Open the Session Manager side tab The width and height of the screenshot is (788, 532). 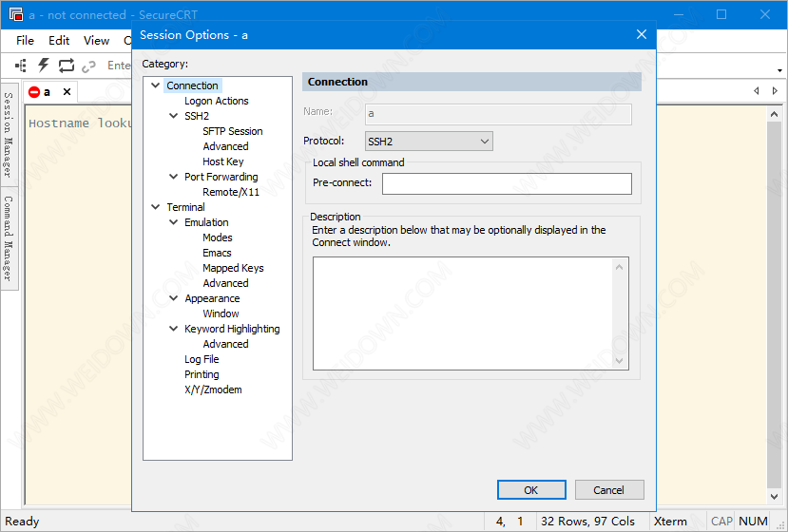10,135
